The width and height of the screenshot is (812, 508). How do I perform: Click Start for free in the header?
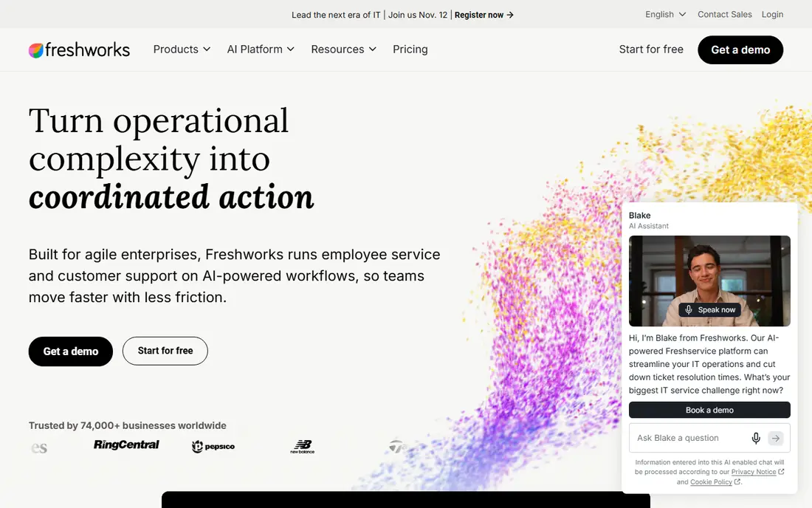[x=651, y=49]
